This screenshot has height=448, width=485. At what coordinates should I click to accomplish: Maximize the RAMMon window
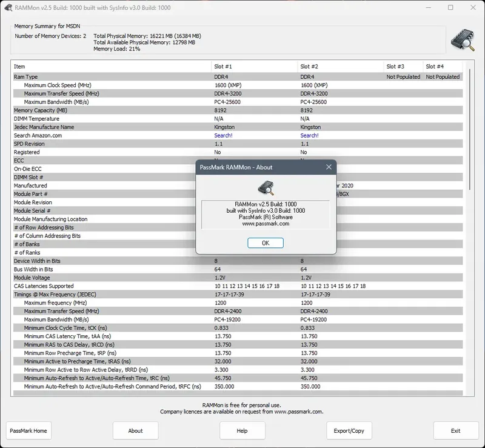click(450, 7)
